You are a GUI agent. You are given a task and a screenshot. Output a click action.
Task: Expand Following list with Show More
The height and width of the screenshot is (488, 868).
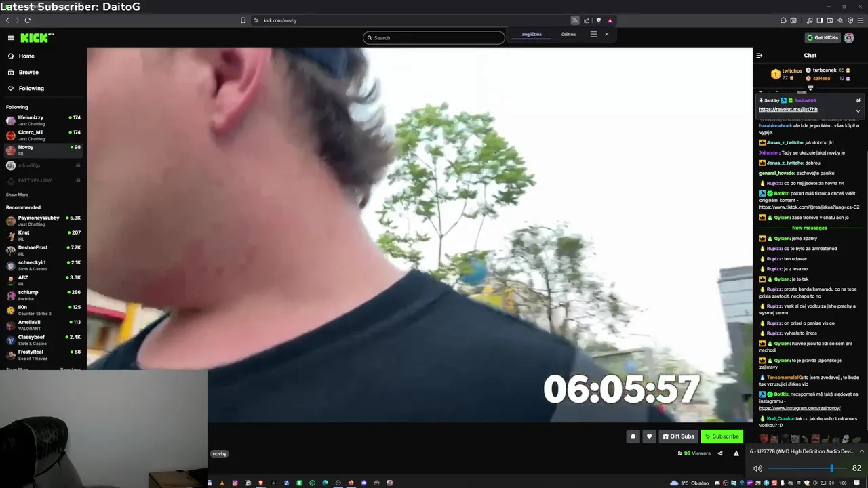tap(17, 195)
